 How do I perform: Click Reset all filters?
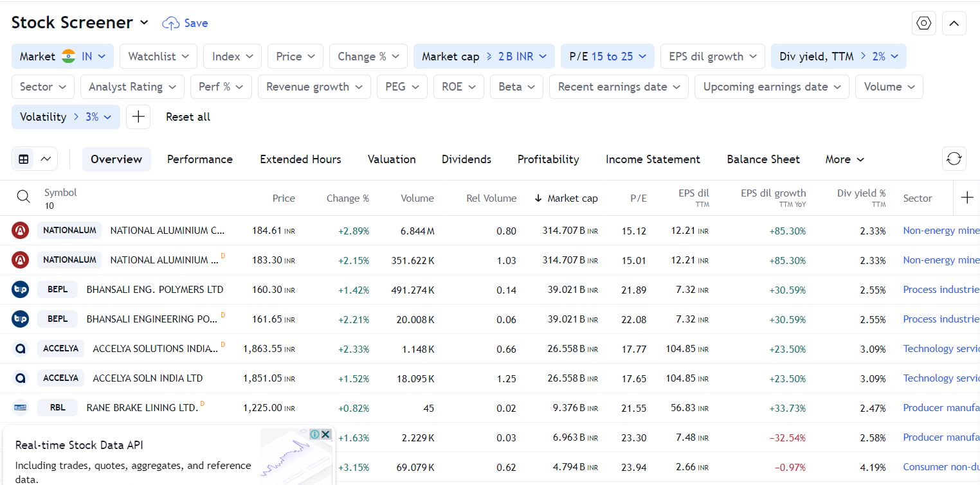(x=188, y=117)
